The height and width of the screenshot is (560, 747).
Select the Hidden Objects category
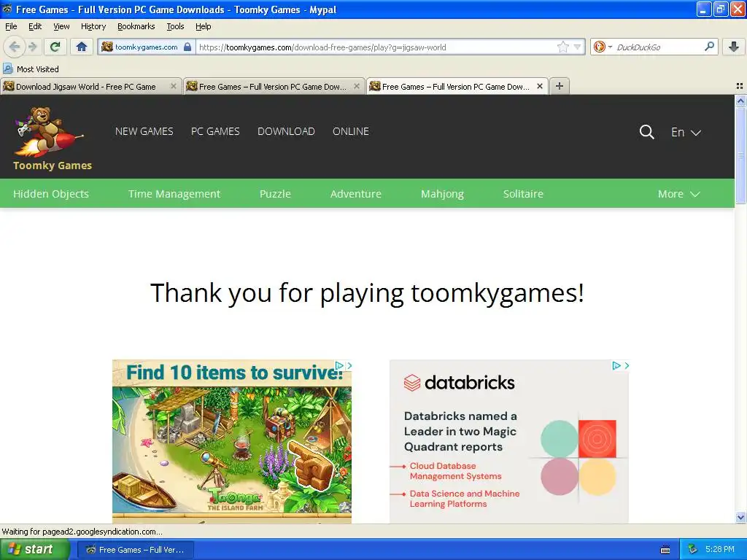[x=51, y=194]
